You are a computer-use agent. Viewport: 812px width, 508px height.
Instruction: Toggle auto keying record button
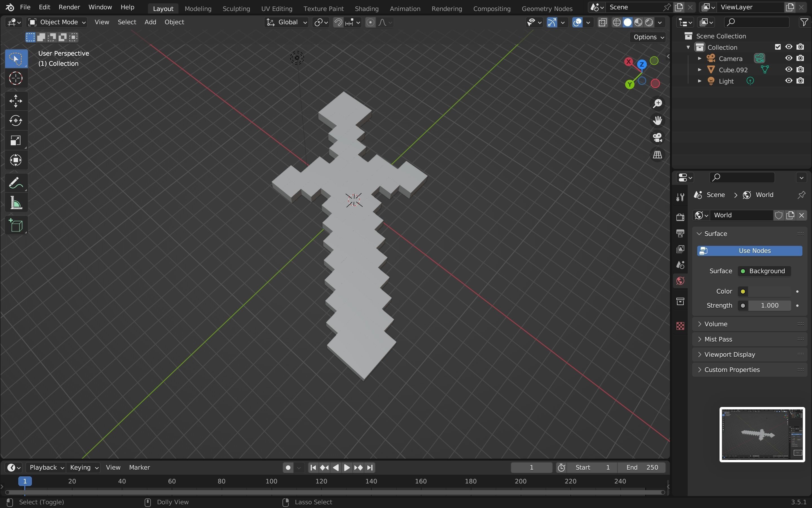pyautogui.click(x=288, y=468)
